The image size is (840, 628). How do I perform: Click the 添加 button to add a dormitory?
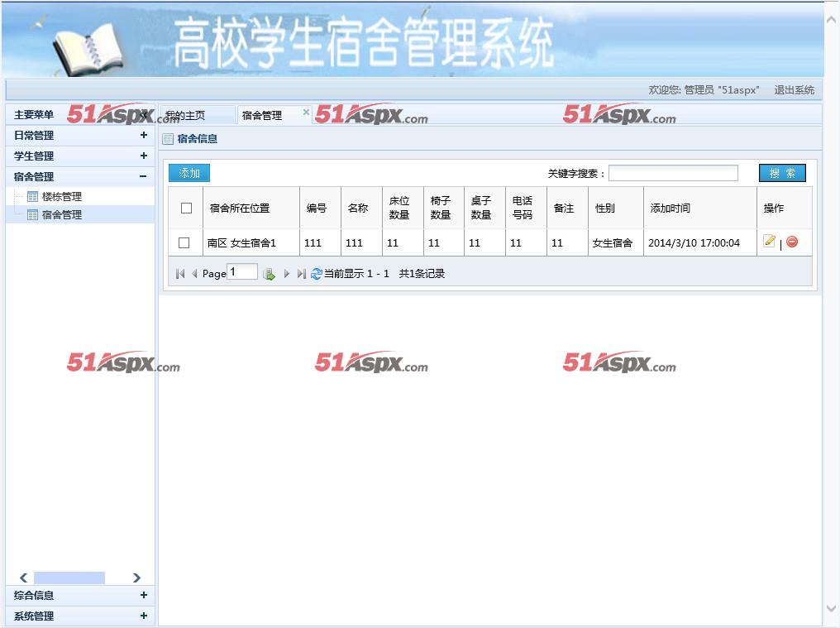coord(189,173)
